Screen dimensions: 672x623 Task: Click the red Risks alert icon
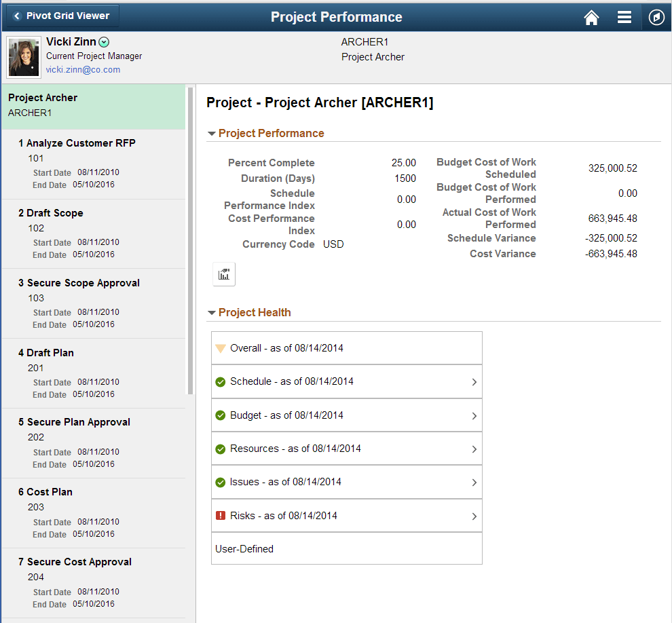[x=221, y=515]
